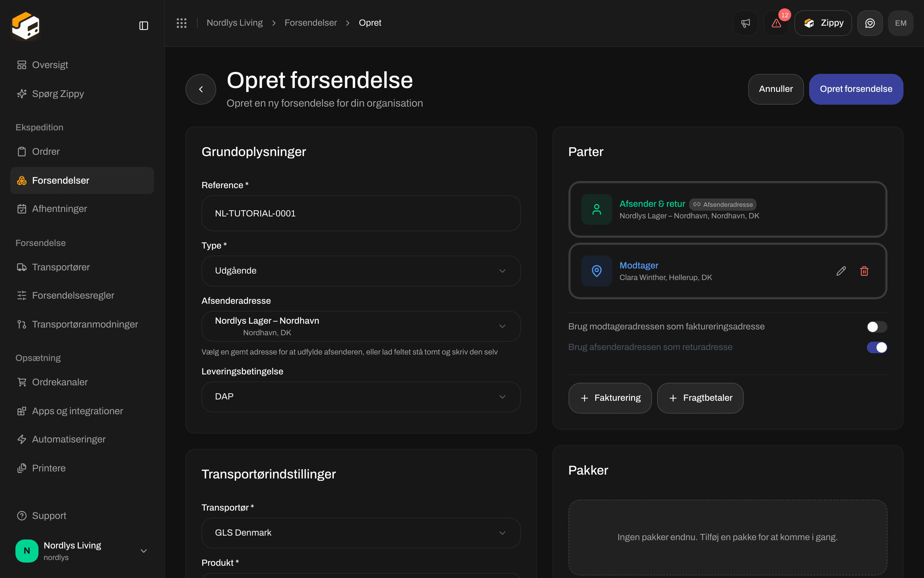Click the 'Parter' section heading
Screen dimensions: 924x578
pos(586,152)
